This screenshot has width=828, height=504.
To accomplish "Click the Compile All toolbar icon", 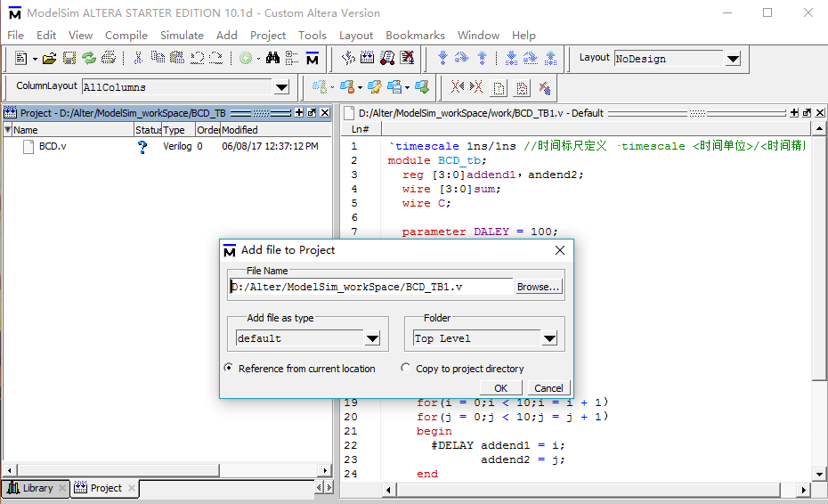I will click(367, 58).
